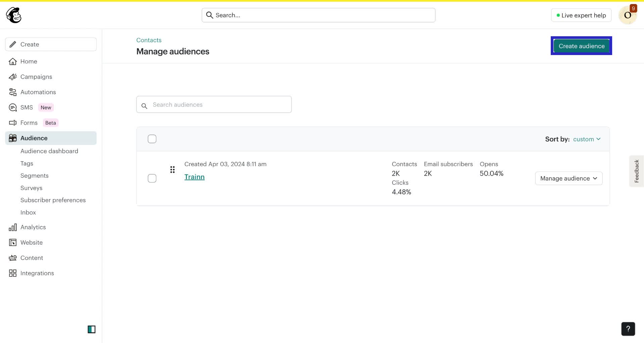Select the Forms Beta icon

click(x=12, y=122)
